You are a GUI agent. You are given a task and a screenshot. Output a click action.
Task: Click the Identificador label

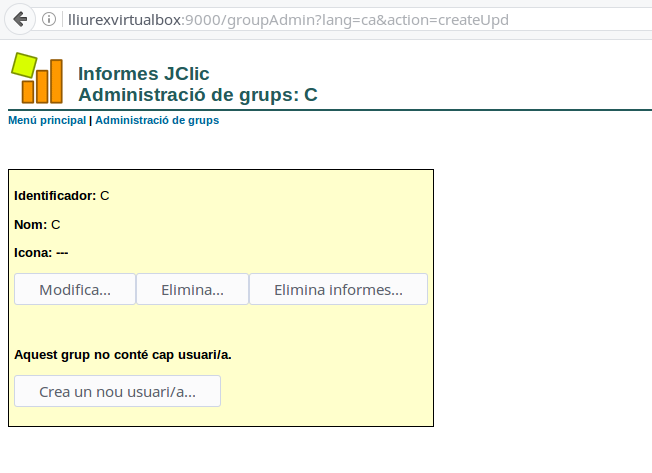tap(54, 195)
